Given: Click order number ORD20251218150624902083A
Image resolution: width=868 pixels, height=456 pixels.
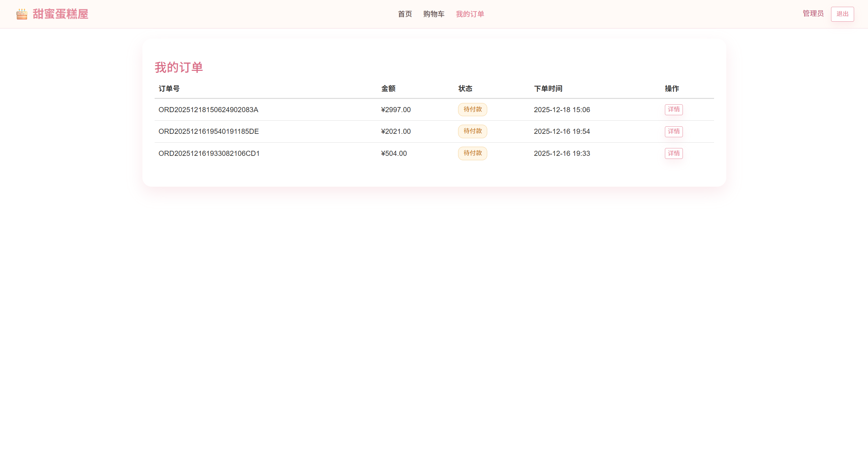Looking at the screenshot, I should [208, 110].
